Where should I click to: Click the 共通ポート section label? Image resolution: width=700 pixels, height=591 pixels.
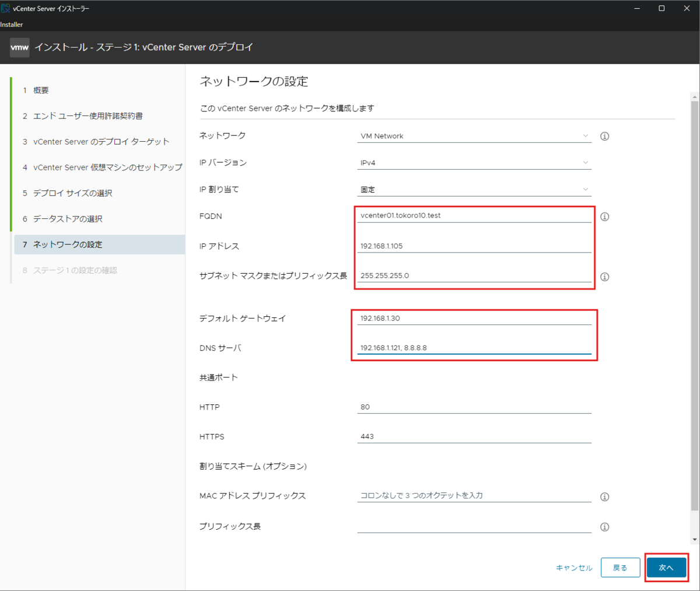point(219,377)
